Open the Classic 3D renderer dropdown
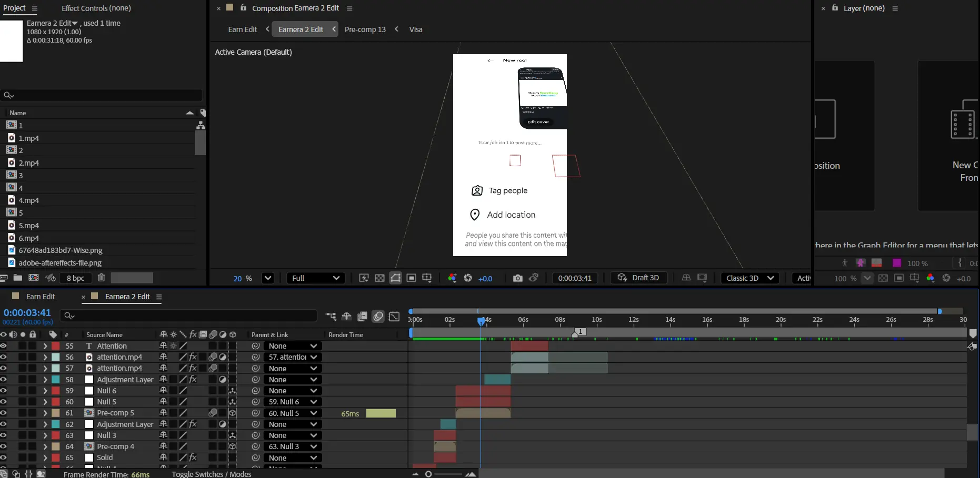This screenshot has height=478, width=980. (749, 278)
